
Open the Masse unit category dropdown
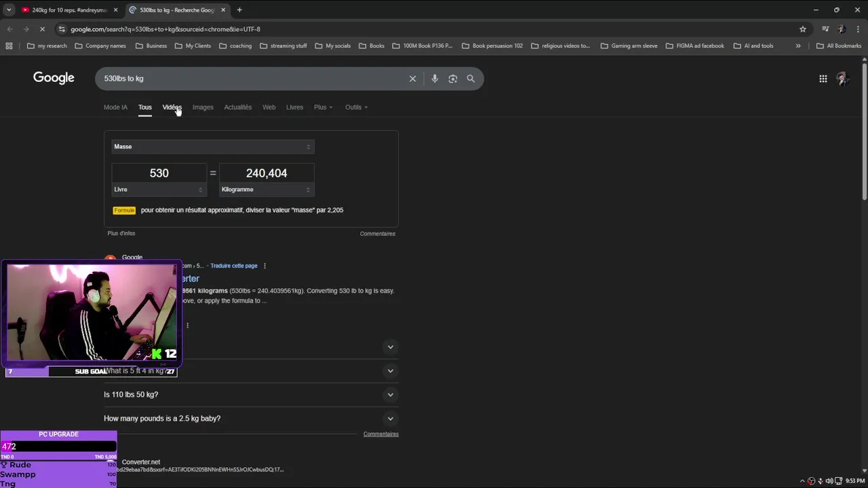(213, 146)
